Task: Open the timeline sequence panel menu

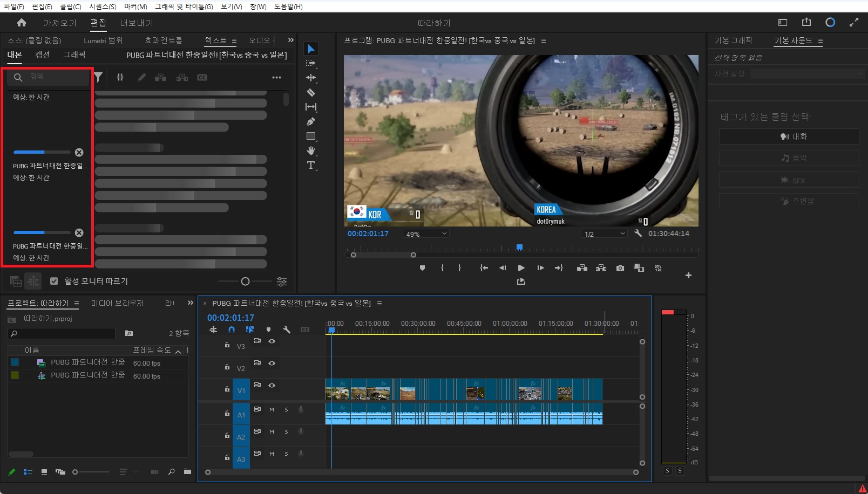Action: [379, 303]
